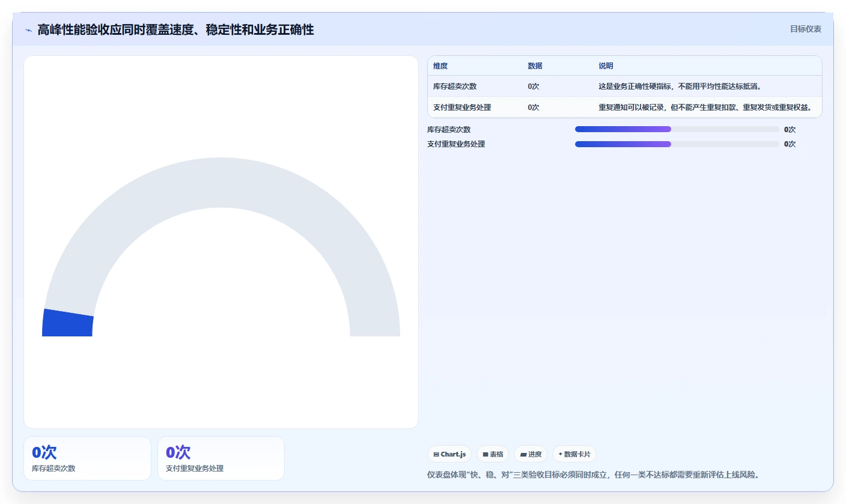Click the 数据卡片 tag chip
This screenshot has height=504, width=846.
click(x=574, y=454)
